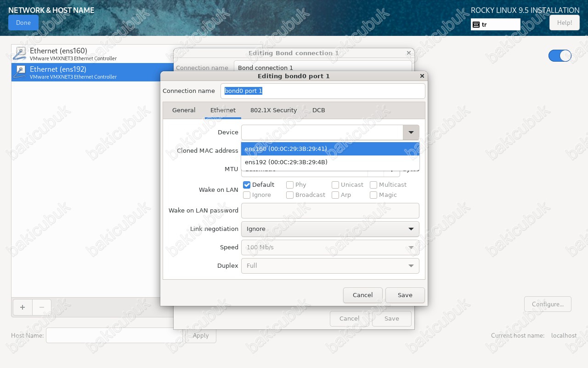Enable the Broadcast Wake on LAN checkbox

click(290, 195)
